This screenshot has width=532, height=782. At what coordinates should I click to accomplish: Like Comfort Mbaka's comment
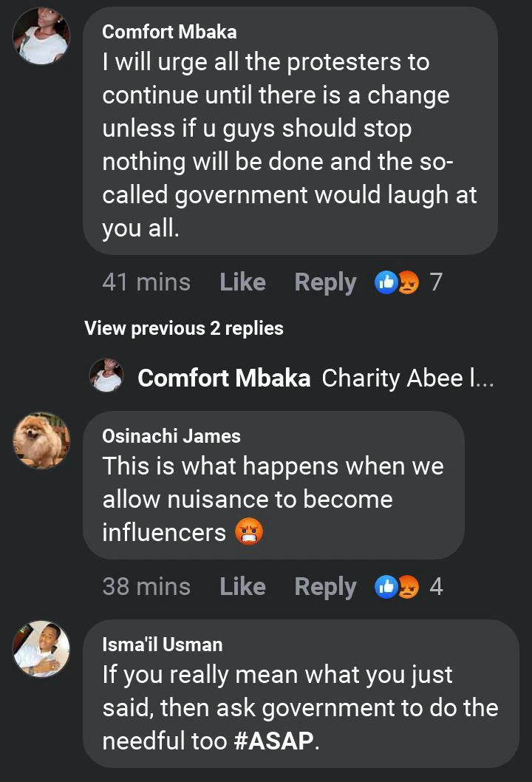242,282
